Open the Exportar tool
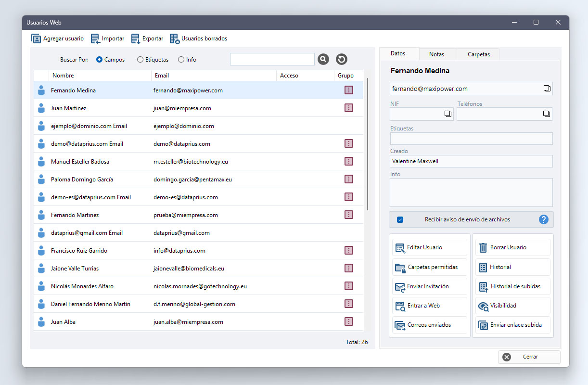Image resolution: width=588 pixels, height=385 pixels. point(147,38)
